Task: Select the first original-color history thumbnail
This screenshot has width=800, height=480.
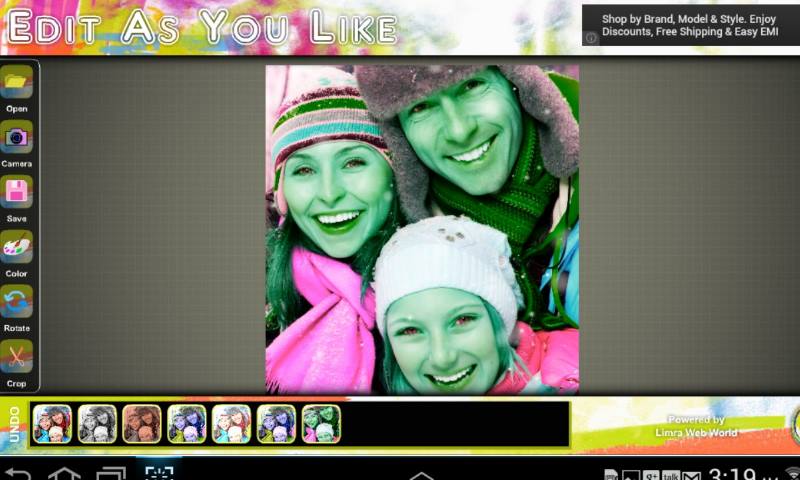Action: 52,423
